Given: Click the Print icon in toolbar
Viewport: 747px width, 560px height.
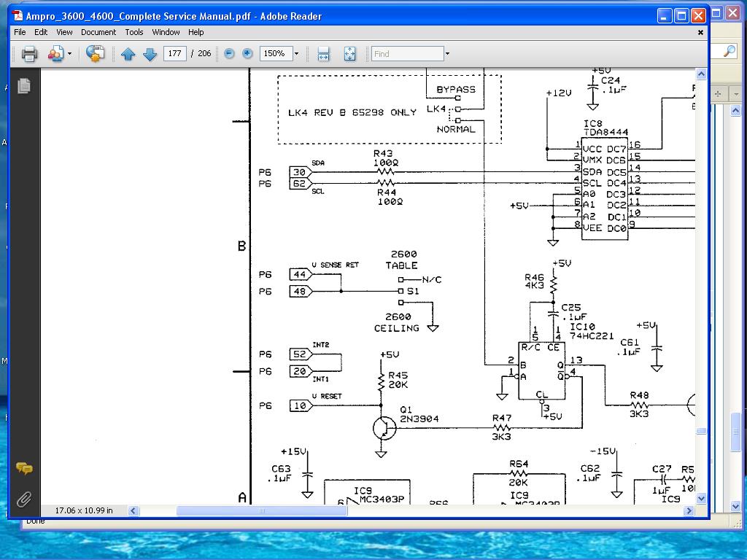Looking at the screenshot, I should [x=29, y=54].
